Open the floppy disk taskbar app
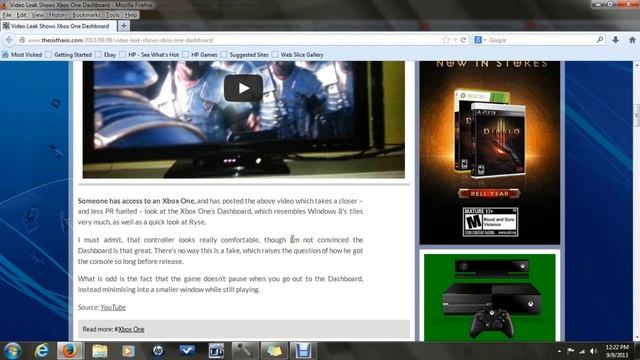The image size is (640, 360). pos(303,351)
